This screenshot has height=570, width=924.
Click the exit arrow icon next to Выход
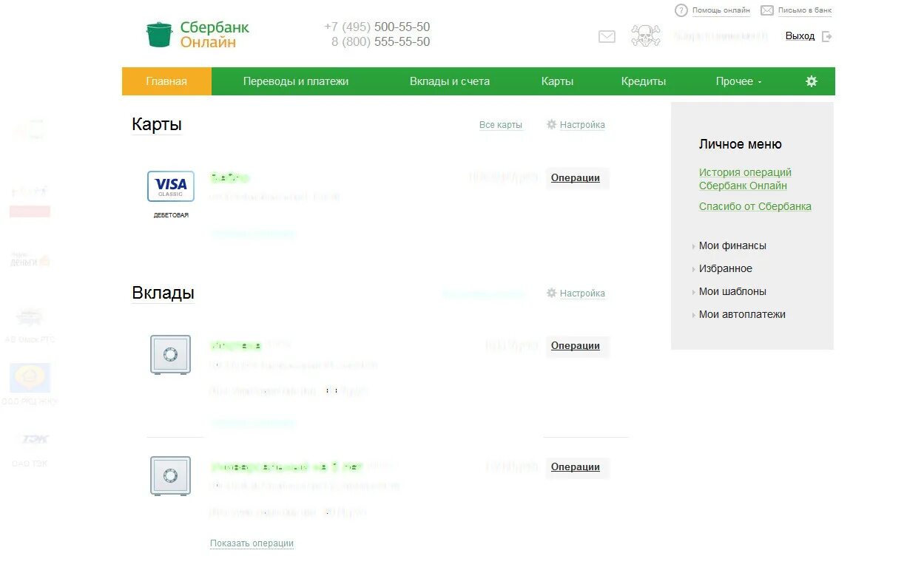coord(827,36)
